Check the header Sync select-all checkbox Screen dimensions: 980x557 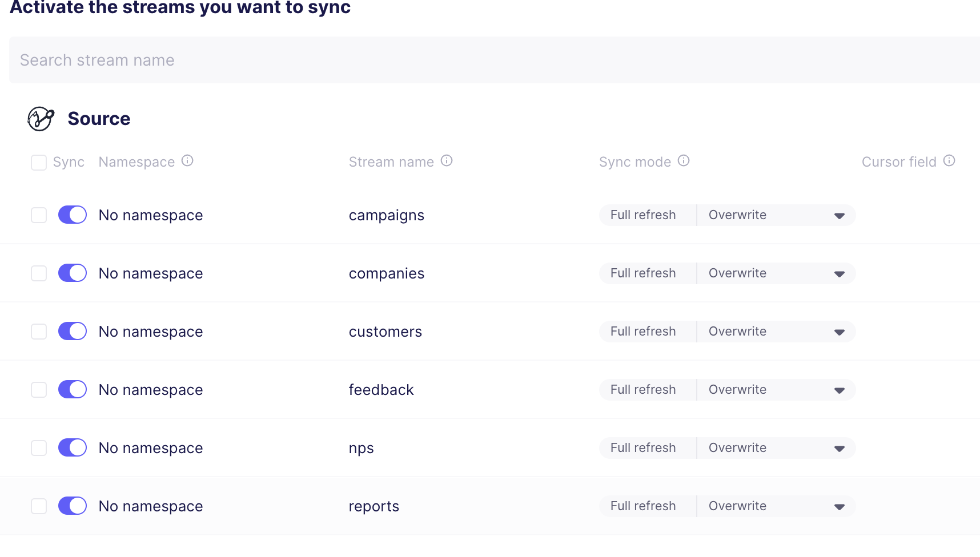pos(38,162)
